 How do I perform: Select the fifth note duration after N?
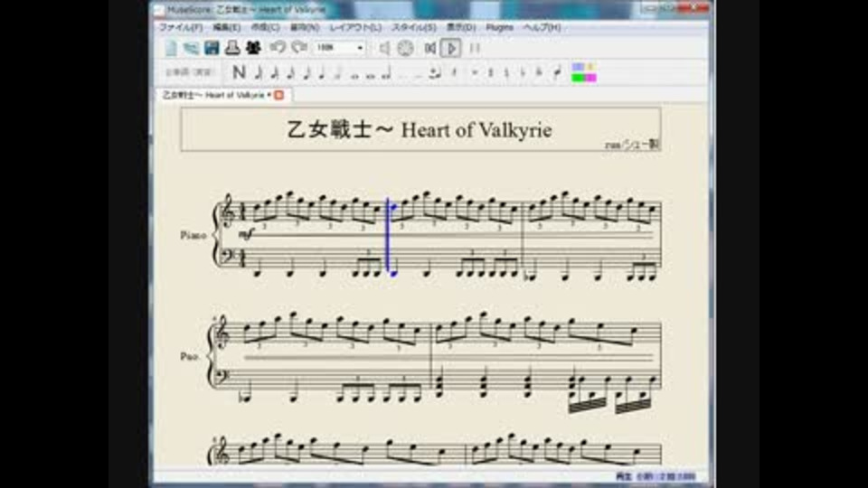point(323,72)
